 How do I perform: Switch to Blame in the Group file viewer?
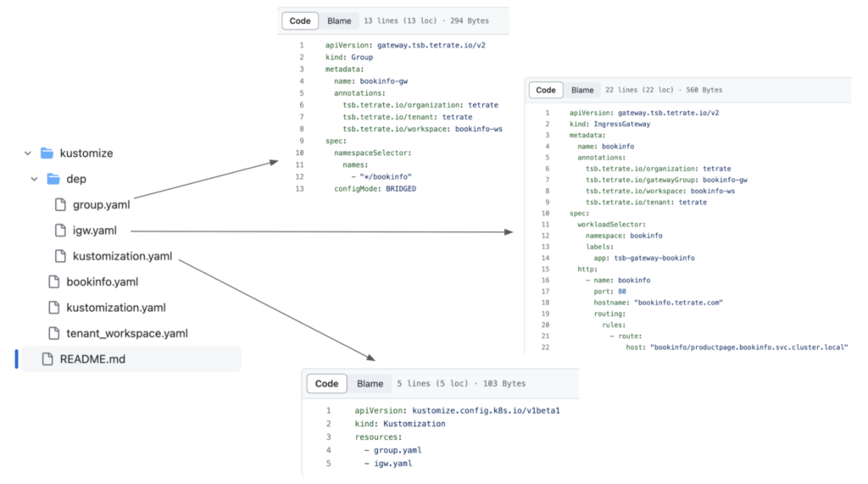[x=339, y=20]
